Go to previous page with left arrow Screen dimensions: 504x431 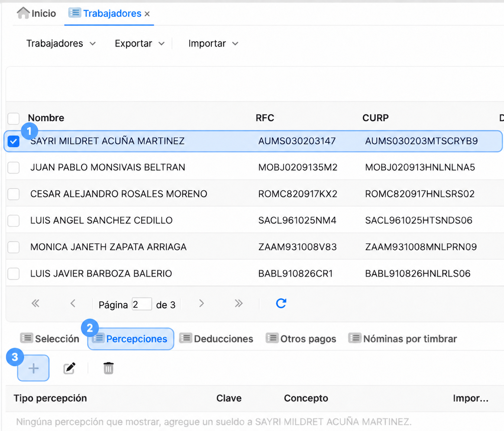pyautogui.click(x=73, y=303)
